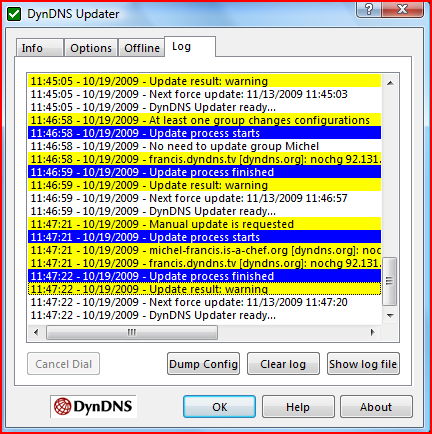
Task: Switch to the Info tab
Action: tap(40, 48)
